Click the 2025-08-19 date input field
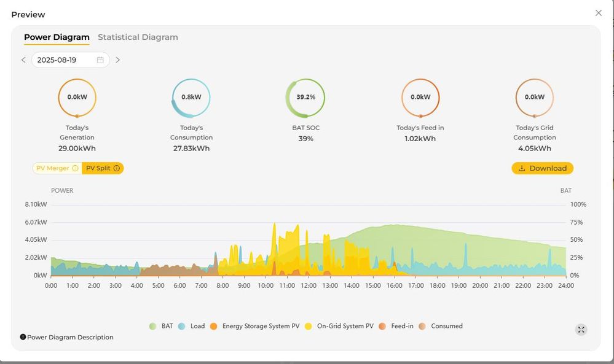 (65, 60)
